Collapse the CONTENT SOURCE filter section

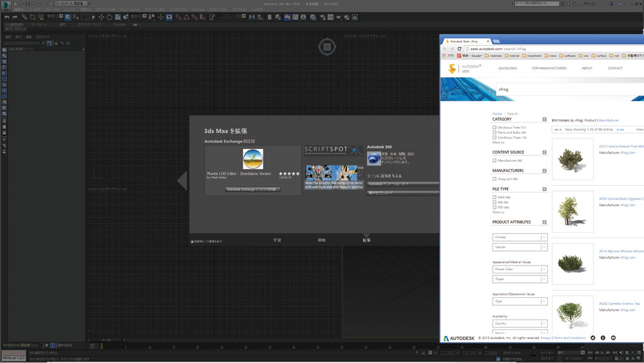click(545, 152)
